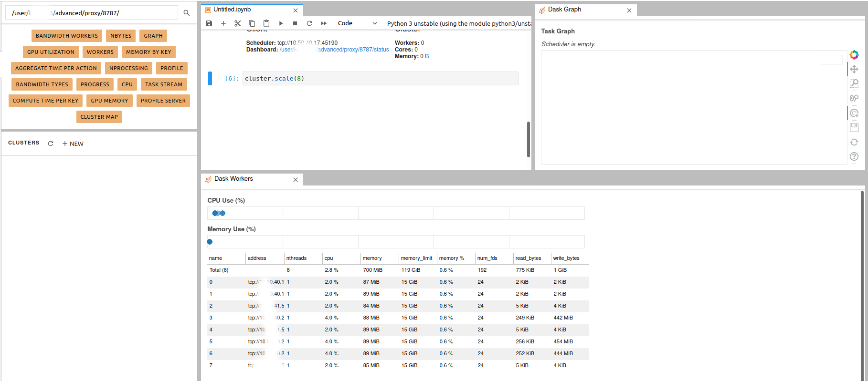This screenshot has height=381, width=868.
Task: Close the Dask Graph tab
Action: (x=629, y=10)
